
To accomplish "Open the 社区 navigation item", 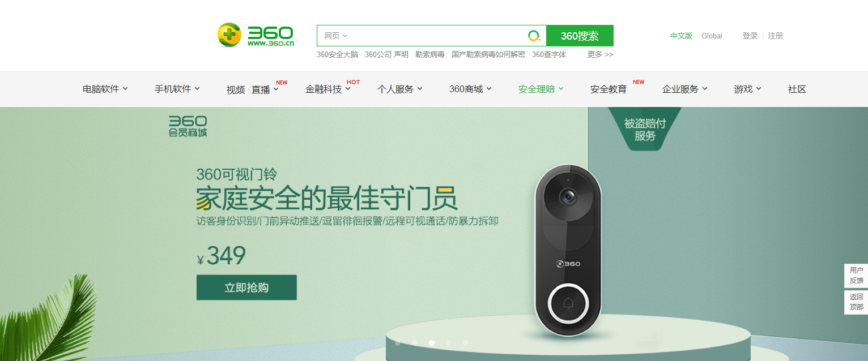I will point(797,89).
